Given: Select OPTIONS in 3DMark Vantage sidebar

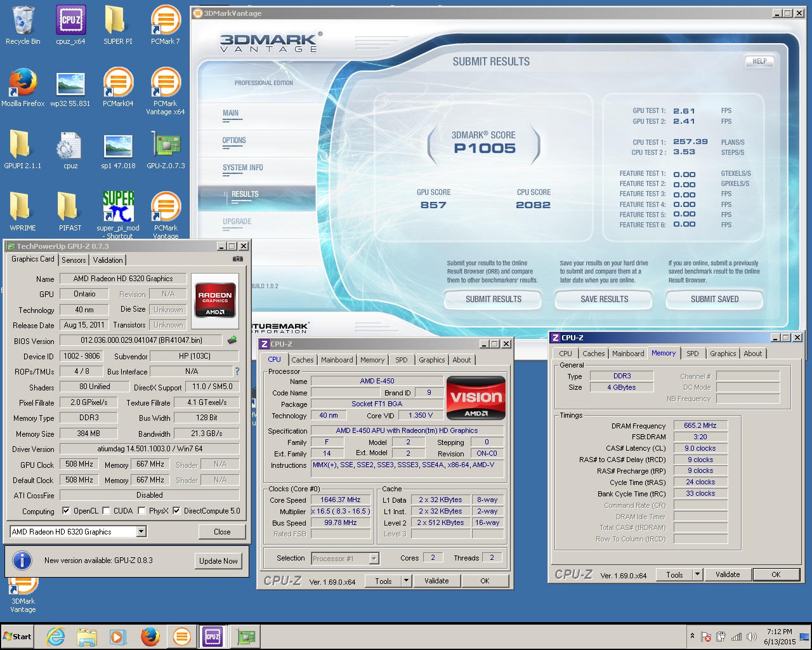Looking at the screenshot, I should point(234,140).
